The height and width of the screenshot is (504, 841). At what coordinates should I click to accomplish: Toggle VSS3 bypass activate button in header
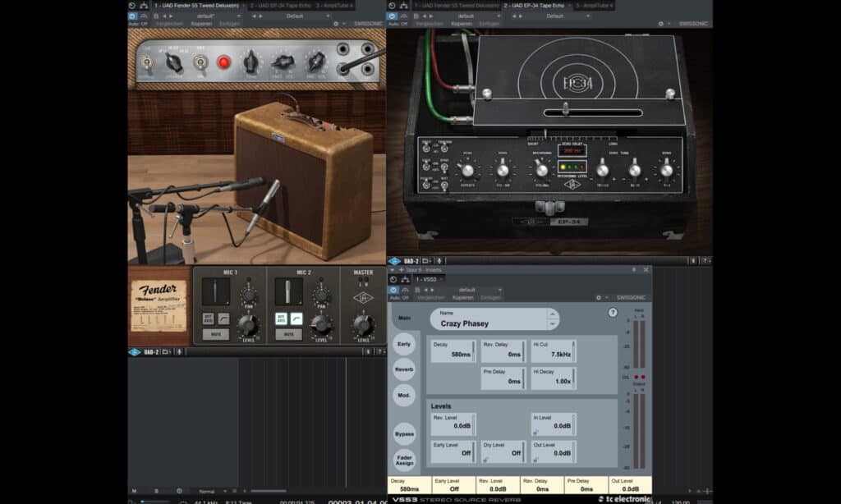coord(393,290)
